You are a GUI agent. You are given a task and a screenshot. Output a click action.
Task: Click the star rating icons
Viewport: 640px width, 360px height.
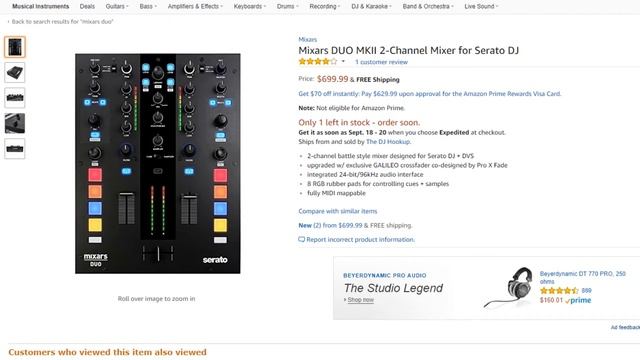[318, 62]
